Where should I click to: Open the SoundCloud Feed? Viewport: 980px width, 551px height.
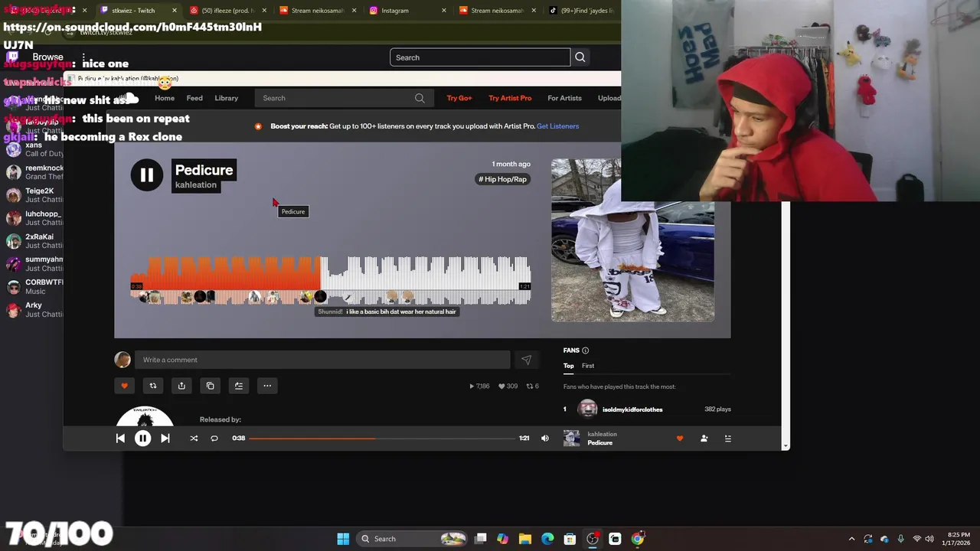[194, 98]
